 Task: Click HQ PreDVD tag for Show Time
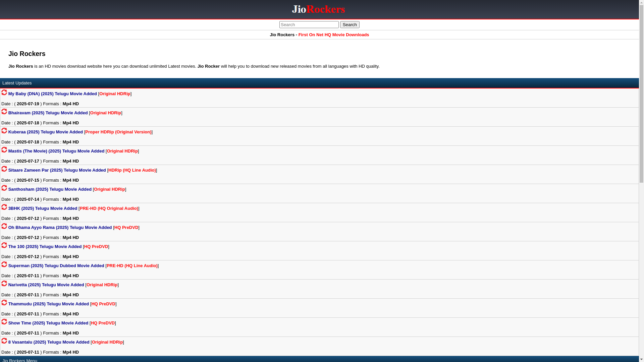pyautogui.click(x=103, y=323)
